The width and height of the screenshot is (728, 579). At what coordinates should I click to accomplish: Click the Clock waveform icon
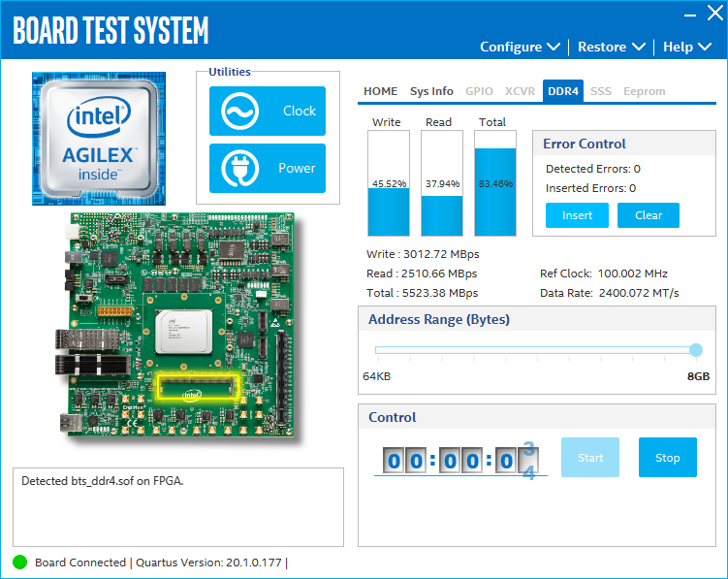[237, 112]
